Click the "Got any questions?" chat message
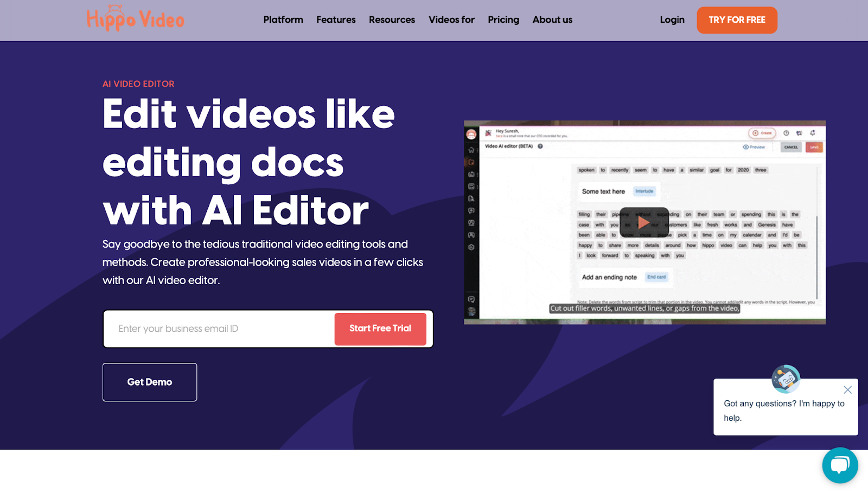This screenshot has height=493, width=868. tap(784, 411)
